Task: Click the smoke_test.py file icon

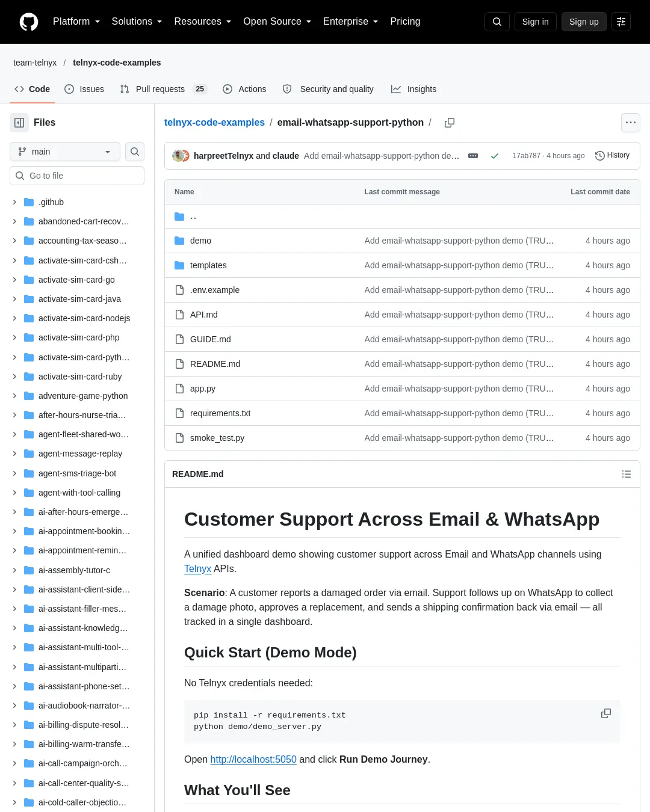Action: (x=179, y=438)
